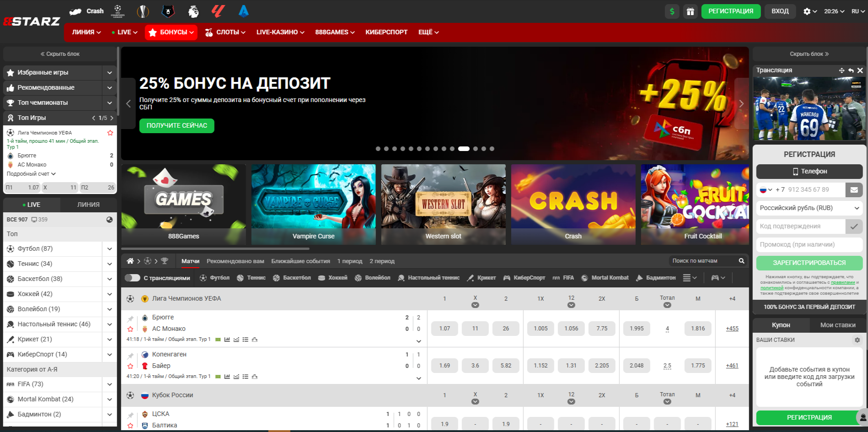Open the gift bonuses icon

[690, 11]
